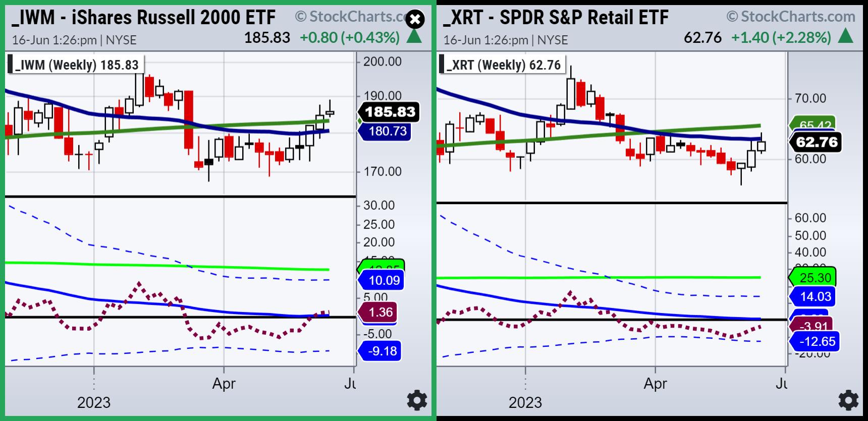Select the _IWM iShares Russell 2000 ETF title

(x=144, y=18)
